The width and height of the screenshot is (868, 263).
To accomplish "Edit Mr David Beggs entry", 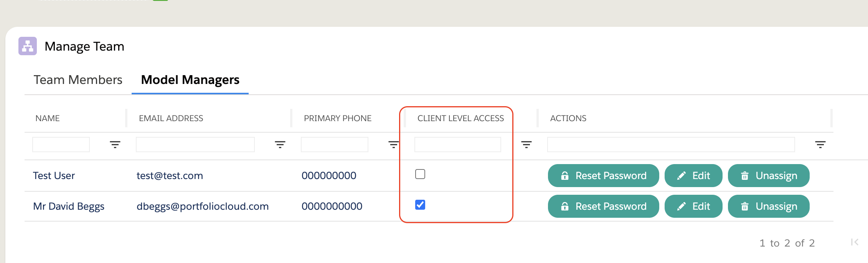I will pyautogui.click(x=693, y=206).
